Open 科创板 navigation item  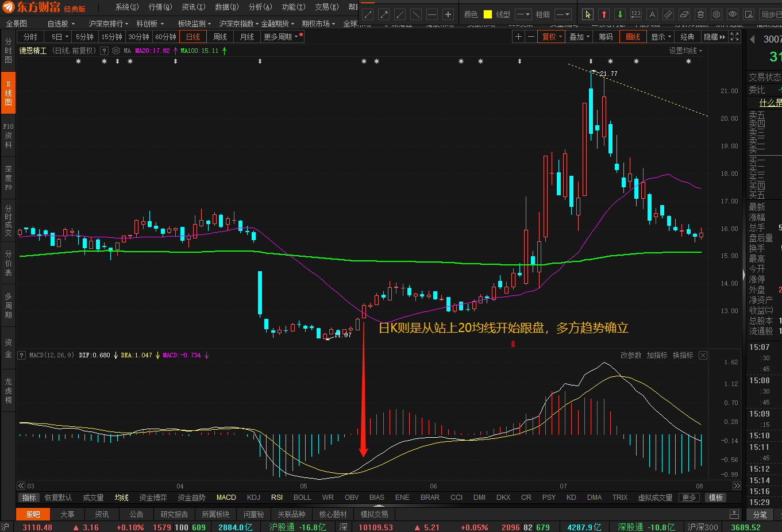(150, 24)
